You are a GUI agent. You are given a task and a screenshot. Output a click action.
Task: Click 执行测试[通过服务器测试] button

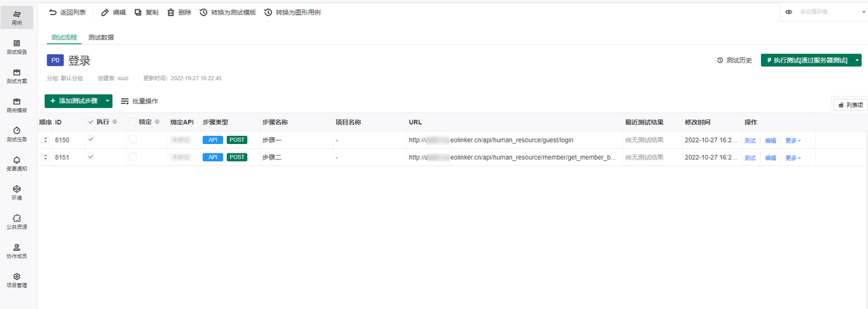(807, 60)
